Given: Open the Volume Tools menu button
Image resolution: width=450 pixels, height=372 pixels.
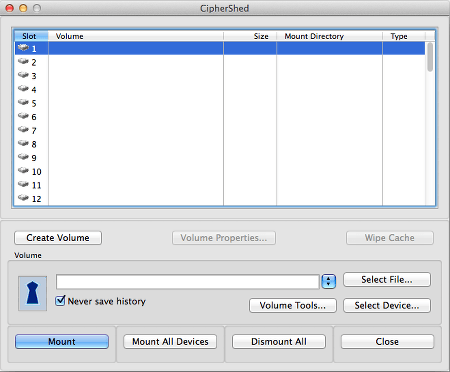Looking at the screenshot, I should point(293,305).
